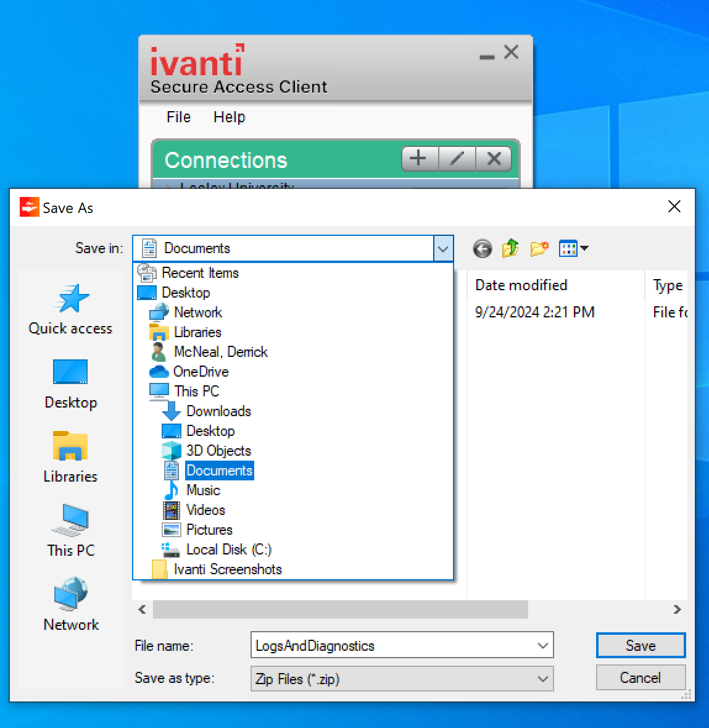Open Desktop from the places bar
Viewport: 709px width, 728px height.
tap(70, 384)
